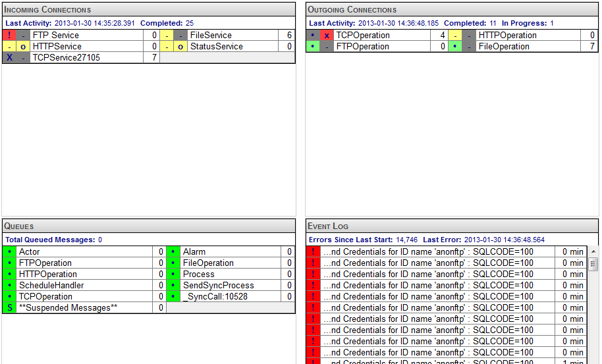Click the green status icon beside Alarm queue
Viewport: 602px width, 364px height.
[173, 252]
